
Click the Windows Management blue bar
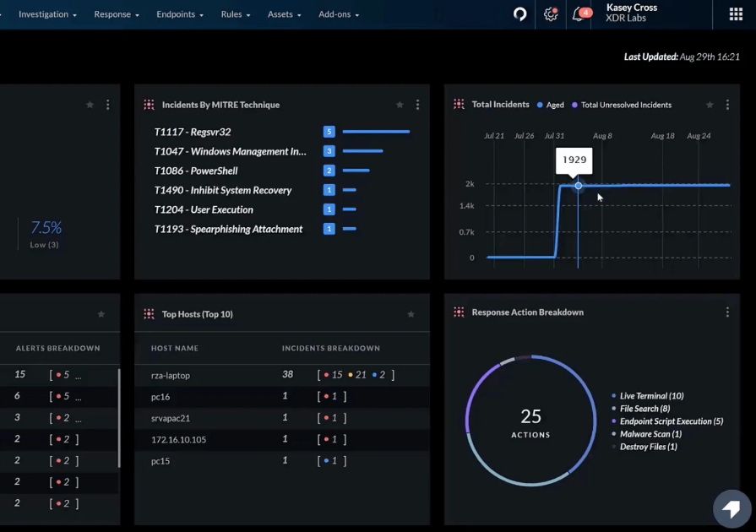coord(362,151)
